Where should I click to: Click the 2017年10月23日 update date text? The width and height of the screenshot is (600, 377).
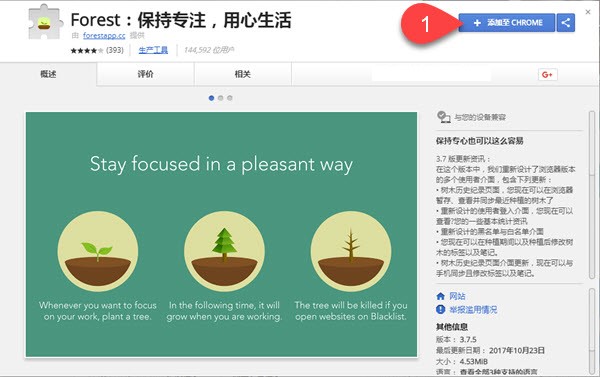pyautogui.click(x=517, y=350)
